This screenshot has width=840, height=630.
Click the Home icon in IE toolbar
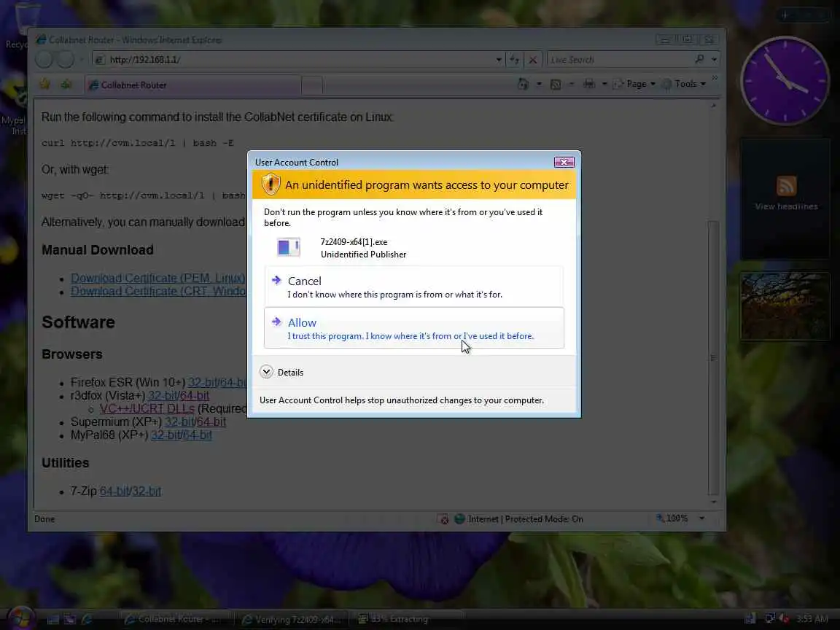coord(524,84)
